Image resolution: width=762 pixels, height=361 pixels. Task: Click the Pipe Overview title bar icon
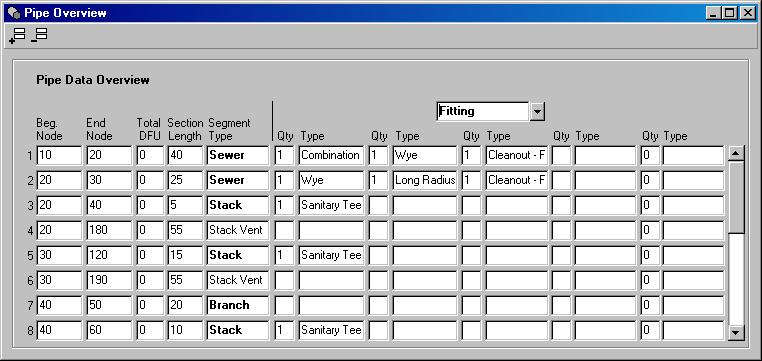14,13
